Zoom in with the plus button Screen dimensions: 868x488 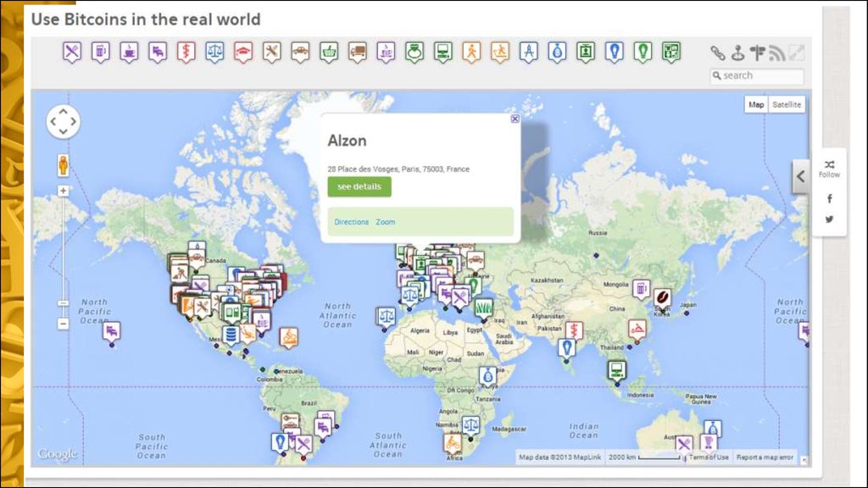point(63,191)
